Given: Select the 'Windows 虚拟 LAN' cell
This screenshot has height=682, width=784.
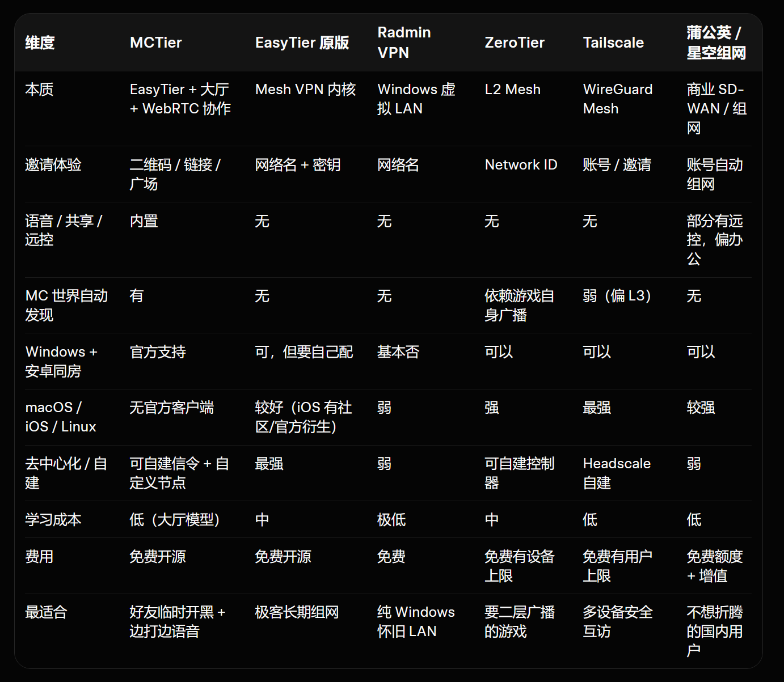Looking at the screenshot, I should pyautogui.click(x=416, y=99).
